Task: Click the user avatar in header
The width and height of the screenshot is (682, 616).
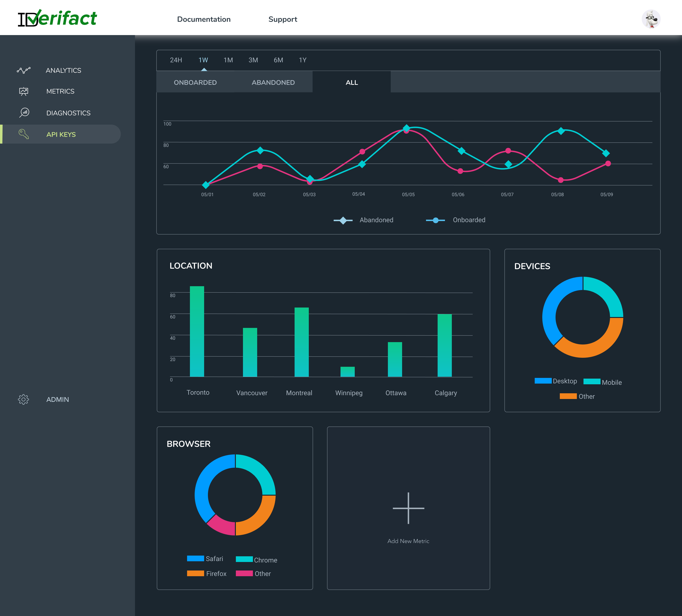Action: (x=651, y=19)
